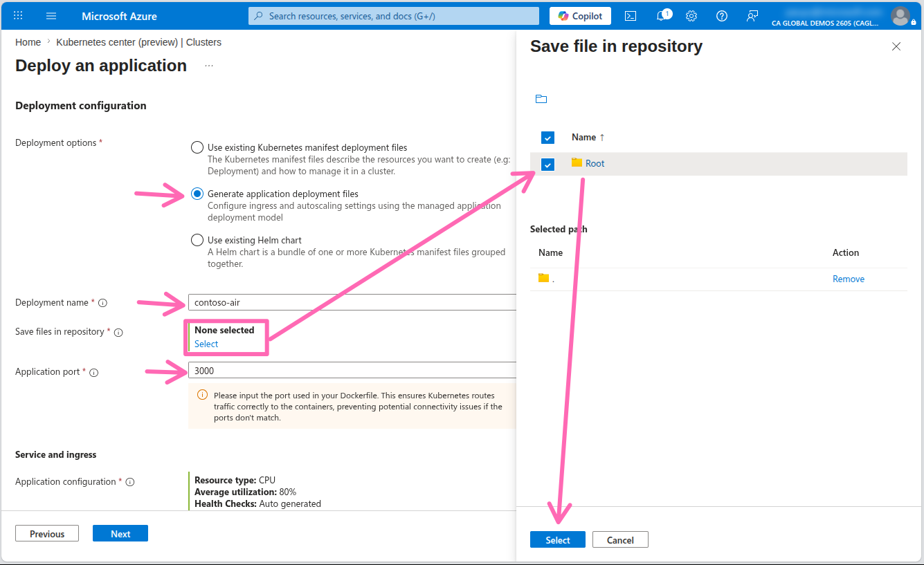
Task: Click the info icon beside Application port
Action: tap(94, 373)
